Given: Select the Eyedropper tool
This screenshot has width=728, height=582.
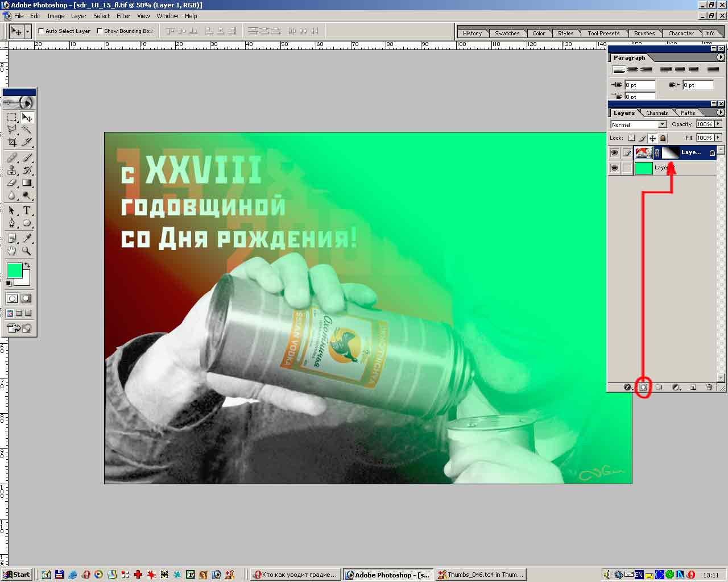Looking at the screenshot, I should point(27,238).
